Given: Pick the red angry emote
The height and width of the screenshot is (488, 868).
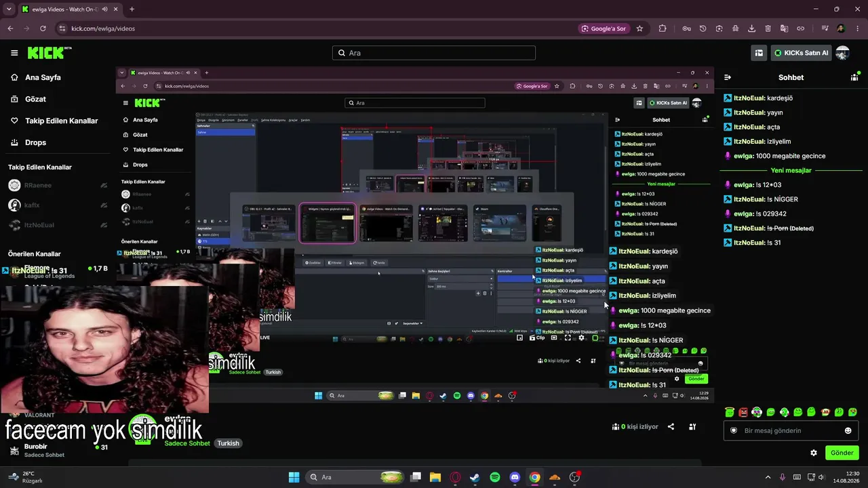Looking at the screenshot, I should pos(743,412).
